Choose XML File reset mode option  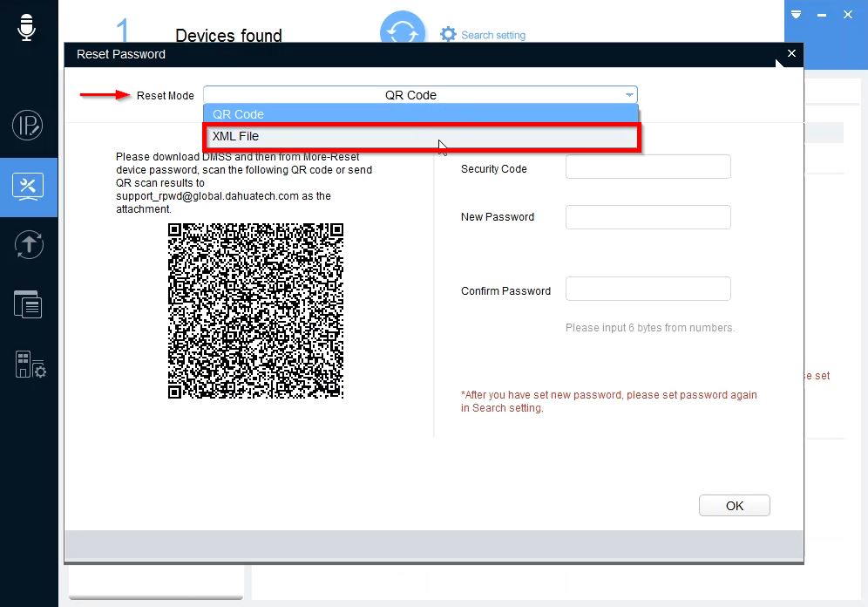pyautogui.click(x=422, y=136)
